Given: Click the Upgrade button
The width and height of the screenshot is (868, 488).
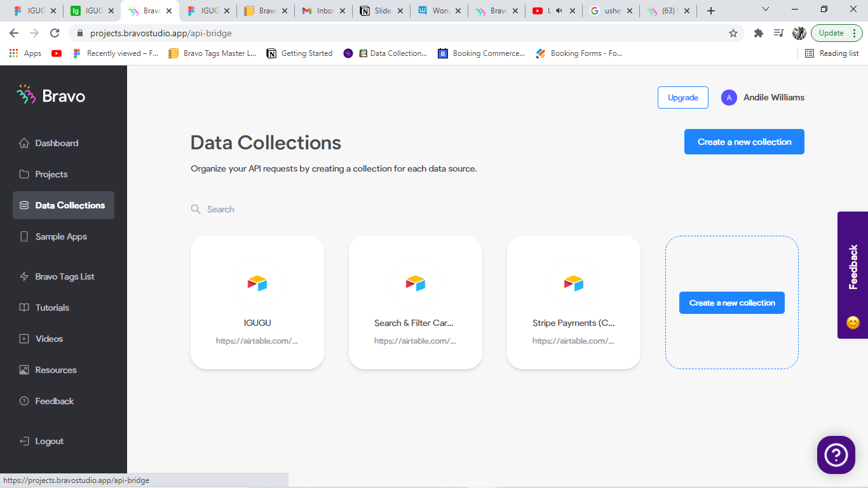Looking at the screenshot, I should [683, 98].
